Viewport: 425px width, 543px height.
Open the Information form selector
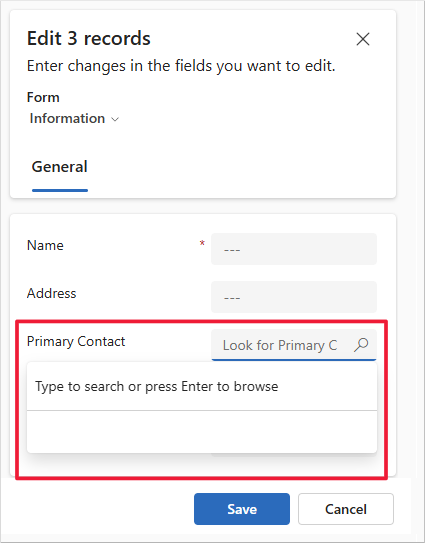[x=74, y=118]
